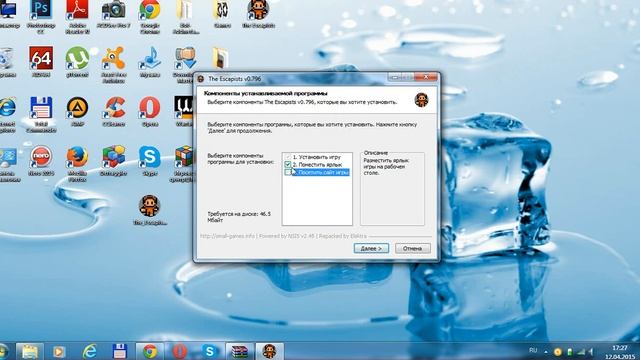Select the blue music note desktop shortcut
Viewport: 640px width, 360px height.
150,61
